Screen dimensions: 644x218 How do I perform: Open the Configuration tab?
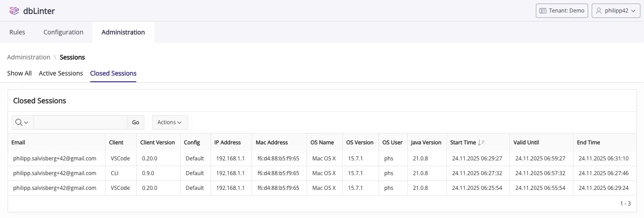63,32
